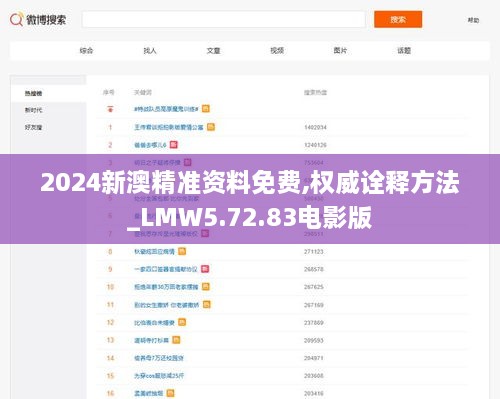This screenshot has width=500, height=399.
Task: Open the rank 1 hot search keyword
Action: (x=169, y=127)
